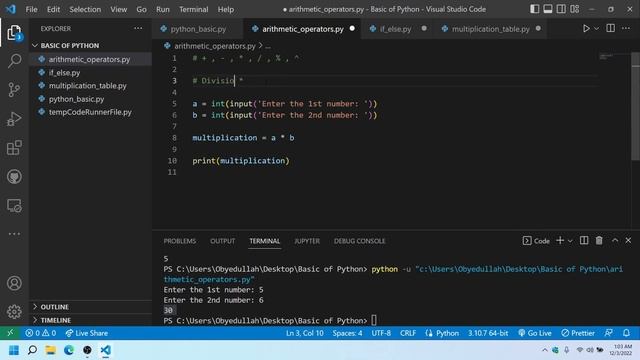Viewport: 640px width, 360px height.
Task: Change file encoding UTF-8
Action: pos(381,333)
